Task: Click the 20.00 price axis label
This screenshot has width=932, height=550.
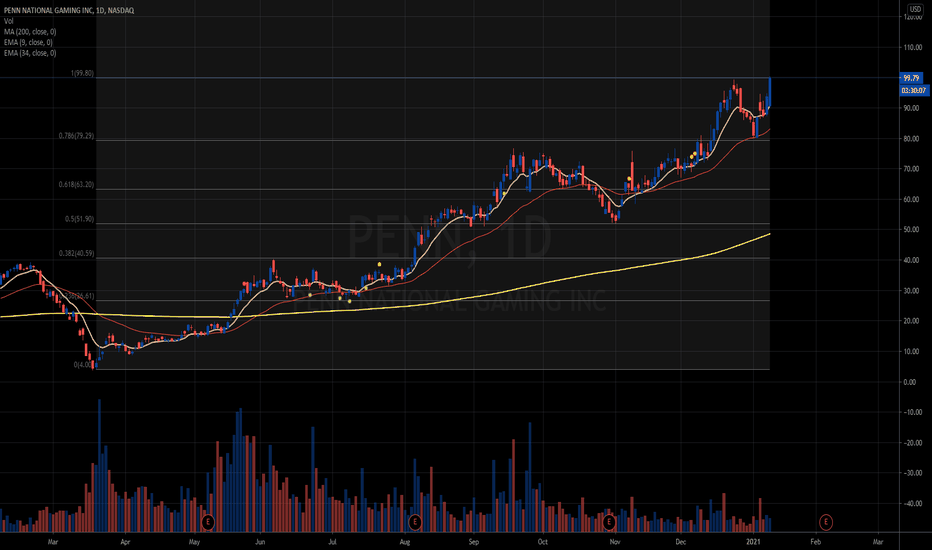Action: point(911,321)
